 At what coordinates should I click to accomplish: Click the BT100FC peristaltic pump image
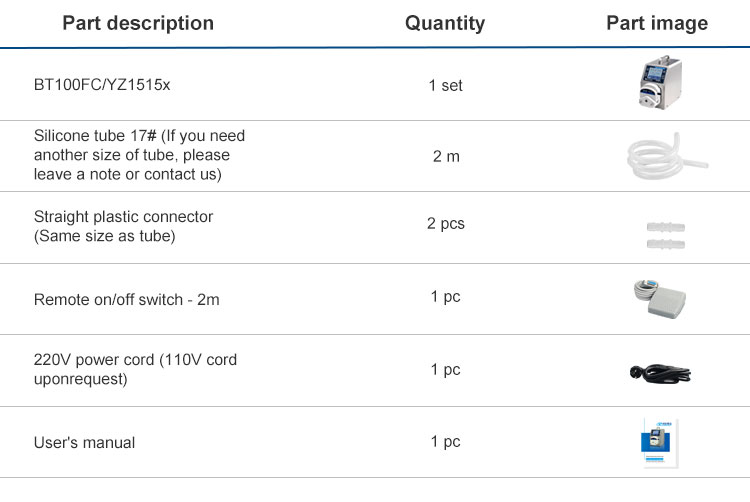[x=661, y=83]
